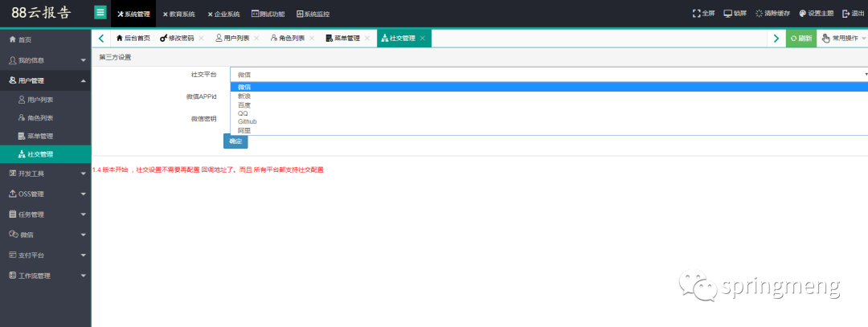Switch to 角色列表 tab

[x=288, y=39]
